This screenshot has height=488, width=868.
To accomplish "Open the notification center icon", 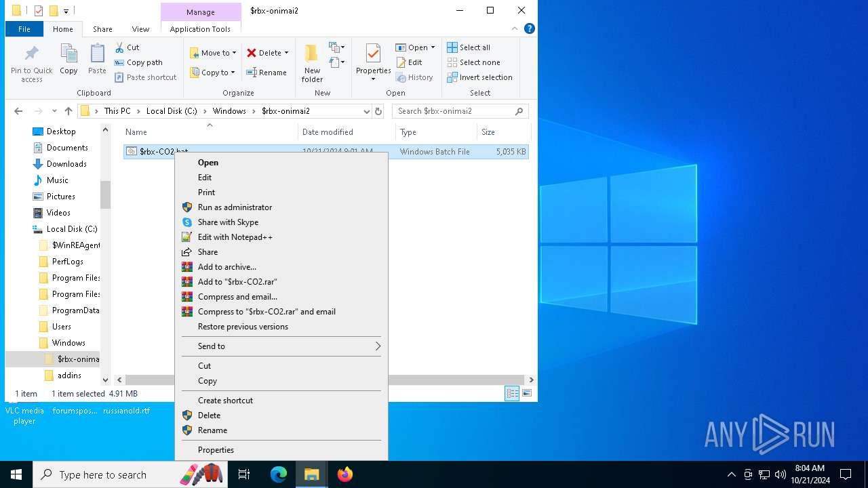I will tap(846, 474).
